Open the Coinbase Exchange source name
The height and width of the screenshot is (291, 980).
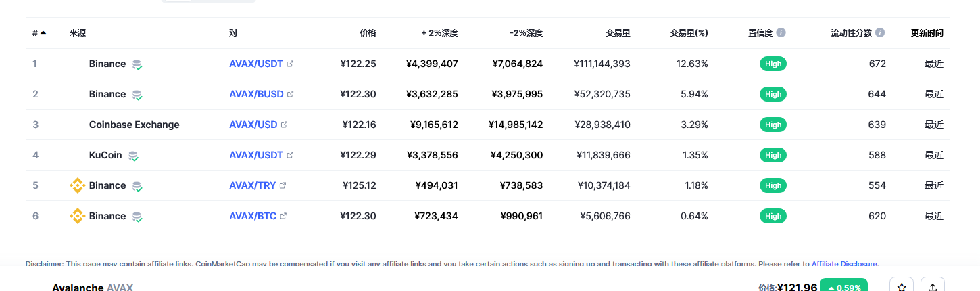[x=134, y=125]
